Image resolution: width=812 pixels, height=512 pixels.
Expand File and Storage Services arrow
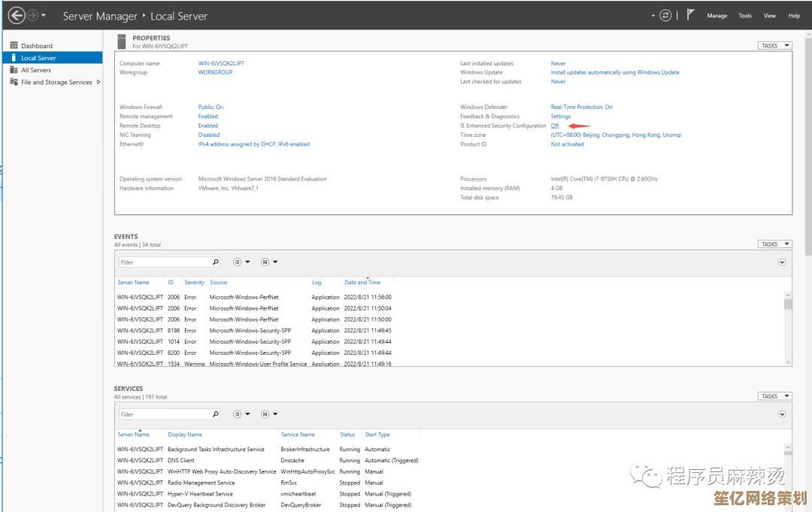98,82
